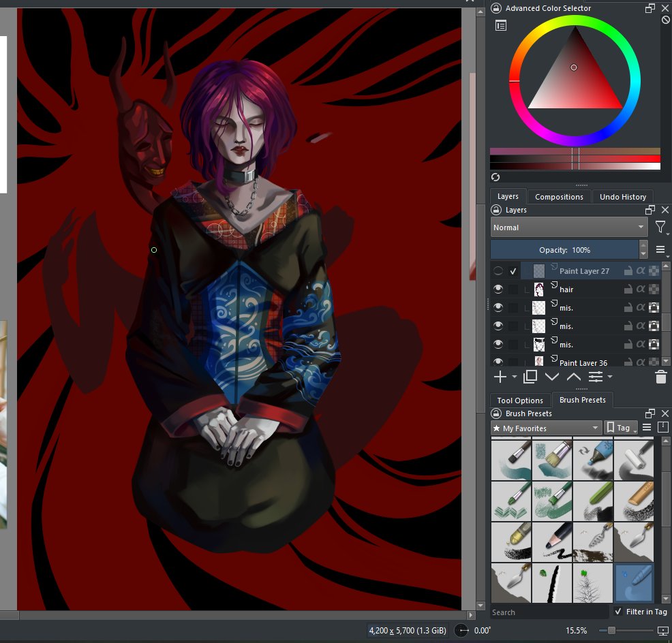The height and width of the screenshot is (643, 672).
Task: Toggle alpha lock on Paint Layer 27
Action: 654,270
